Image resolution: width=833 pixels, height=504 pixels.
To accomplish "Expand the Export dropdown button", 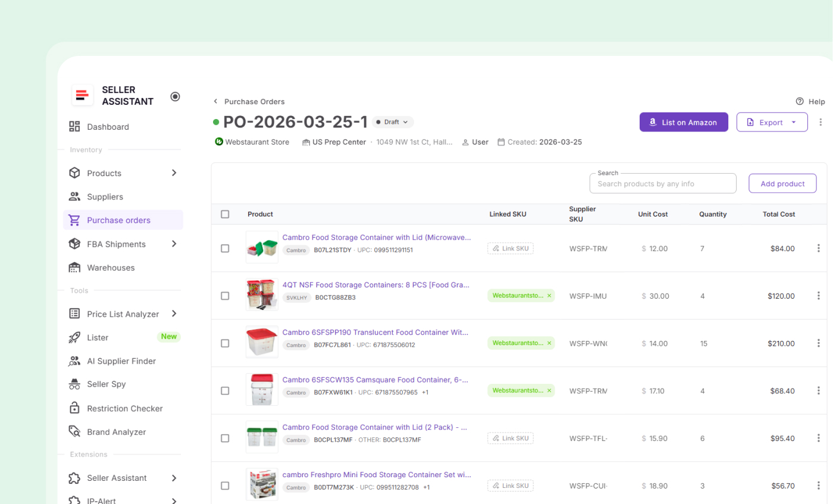I will point(794,122).
